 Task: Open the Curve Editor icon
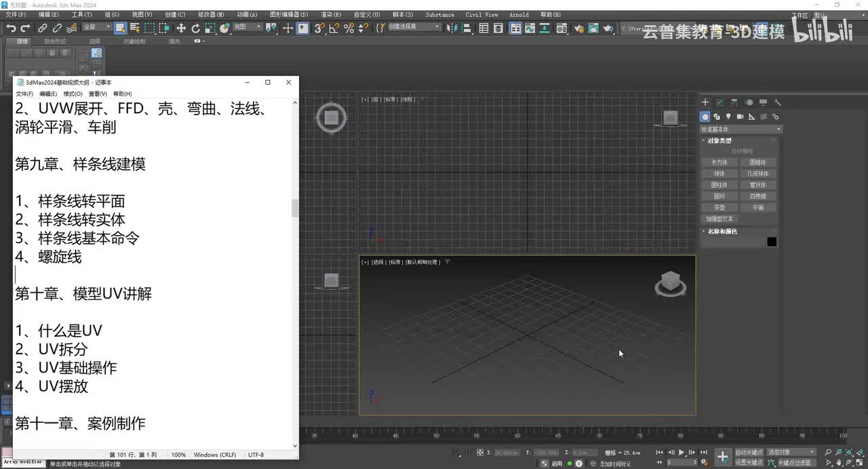click(x=530, y=28)
